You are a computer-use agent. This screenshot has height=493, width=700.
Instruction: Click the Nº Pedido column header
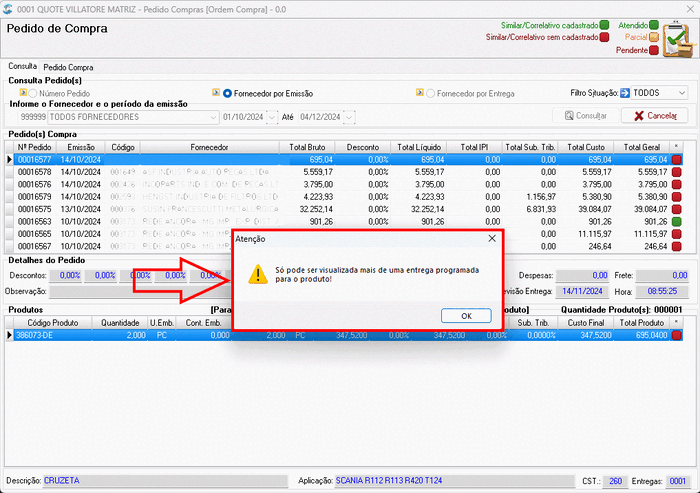point(34,147)
